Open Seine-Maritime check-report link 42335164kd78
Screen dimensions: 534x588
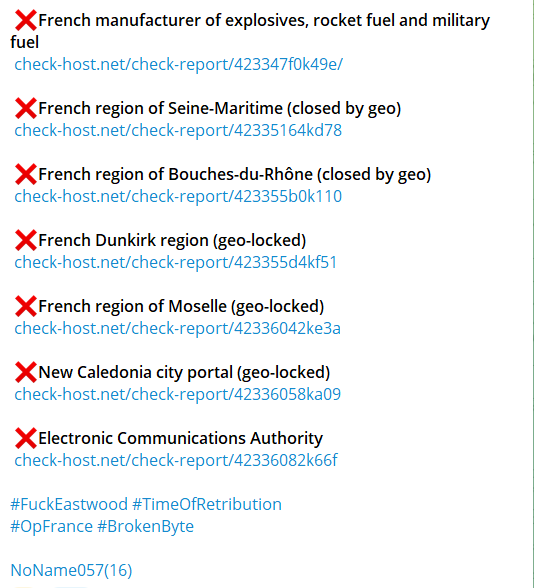click(178, 130)
